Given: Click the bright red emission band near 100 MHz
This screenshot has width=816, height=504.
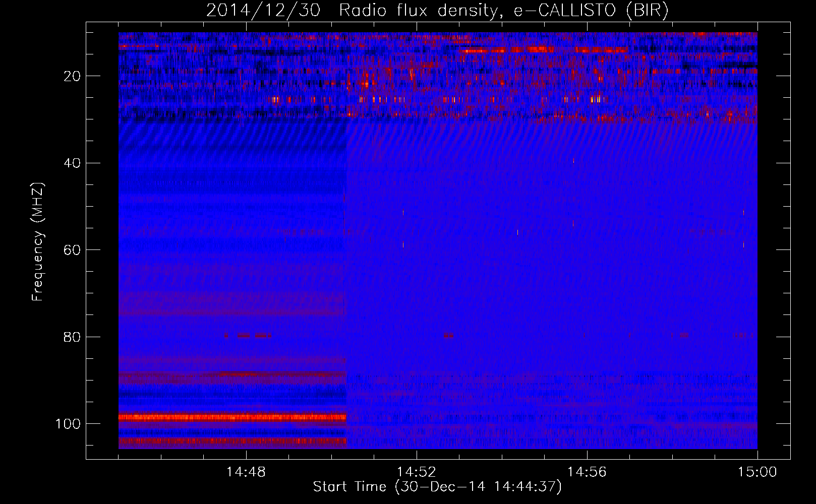Looking at the screenshot, I should pos(232,417).
